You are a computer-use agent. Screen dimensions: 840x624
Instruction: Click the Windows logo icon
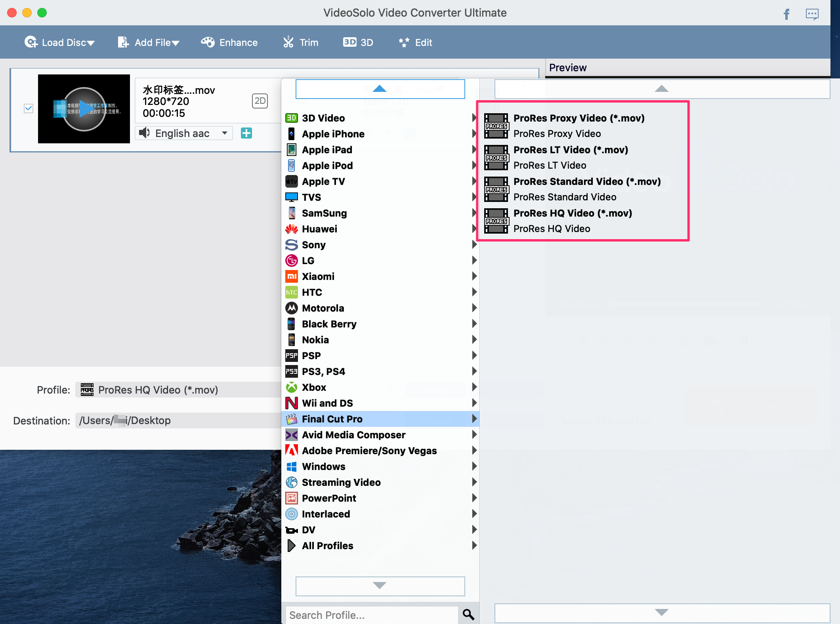[x=292, y=466]
